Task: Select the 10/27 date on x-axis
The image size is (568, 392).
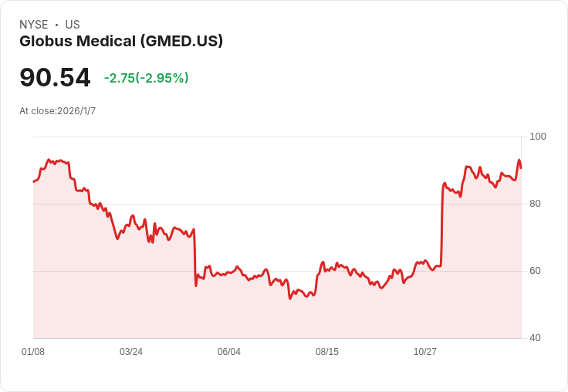Action: click(425, 352)
